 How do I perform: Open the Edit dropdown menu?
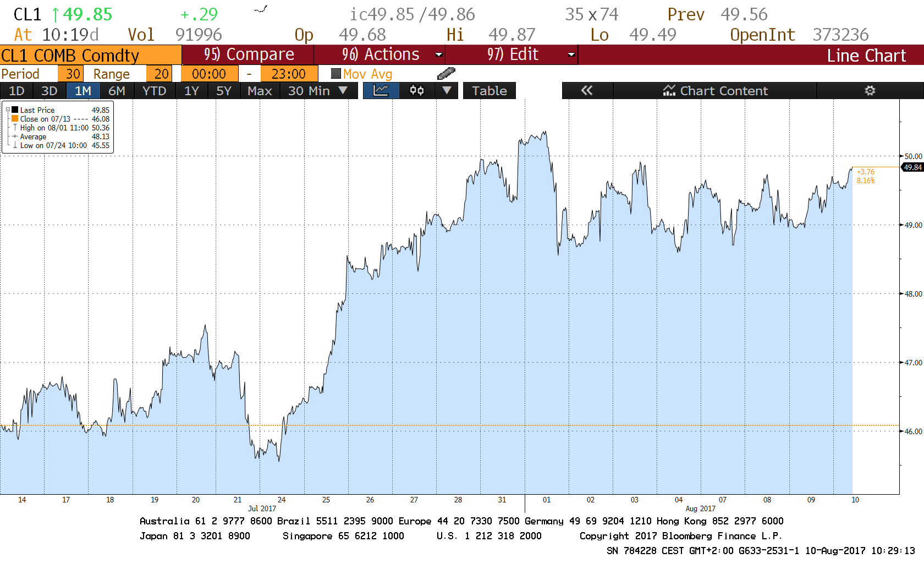pyautogui.click(x=512, y=54)
